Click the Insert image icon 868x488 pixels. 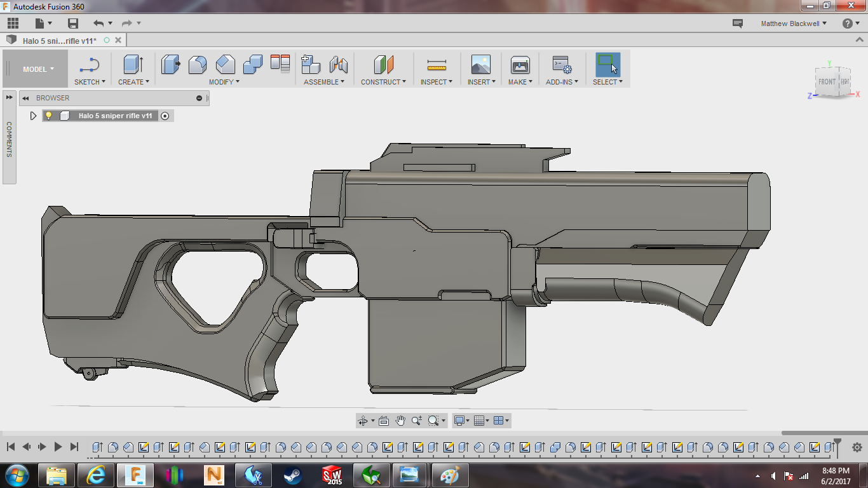[x=480, y=65]
